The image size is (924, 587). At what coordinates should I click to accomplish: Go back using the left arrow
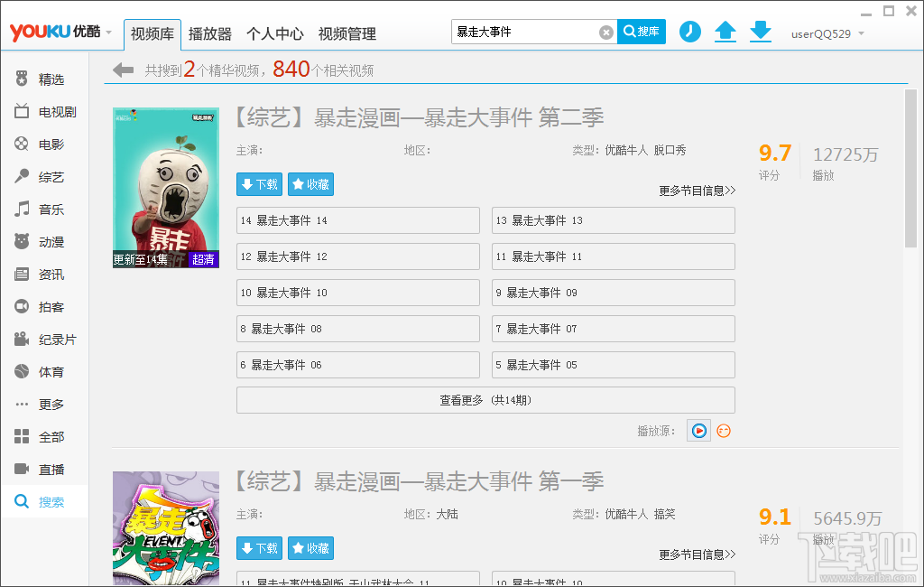tap(123, 70)
